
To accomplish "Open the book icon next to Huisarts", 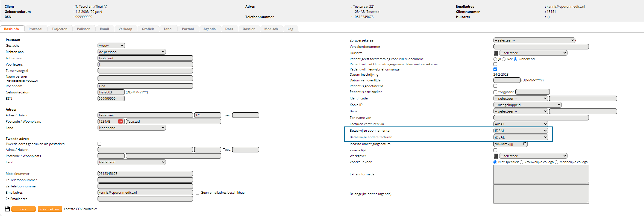I will click(x=496, y=53).
